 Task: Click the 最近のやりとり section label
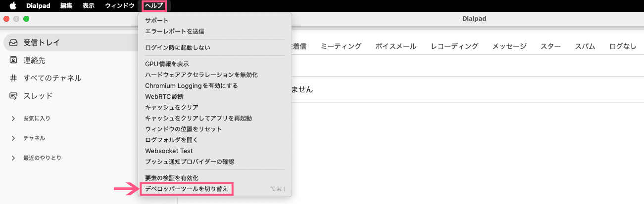[x=42, y=158]
